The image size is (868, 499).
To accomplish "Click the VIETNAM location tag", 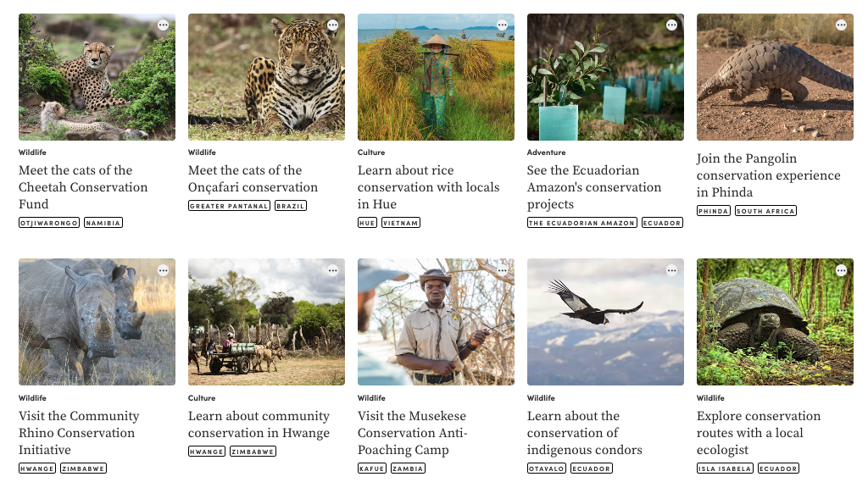I will coord(400,223).
